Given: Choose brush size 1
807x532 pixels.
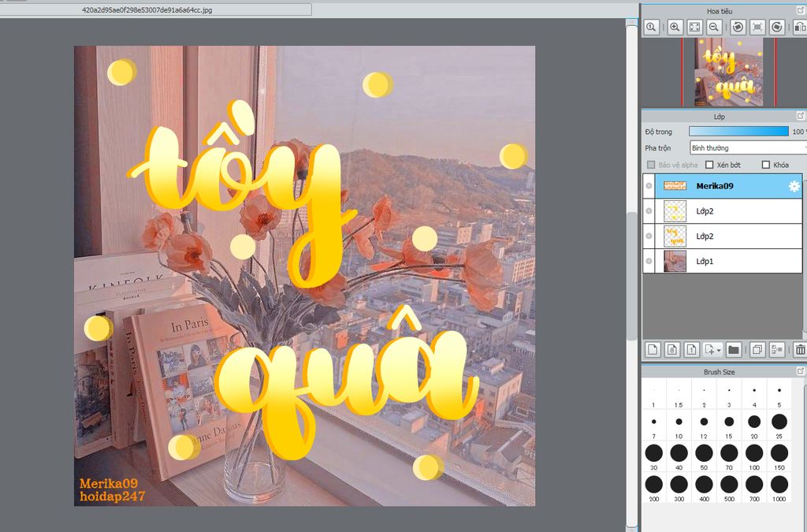Looking at the screenshot, I should [653, 395].
